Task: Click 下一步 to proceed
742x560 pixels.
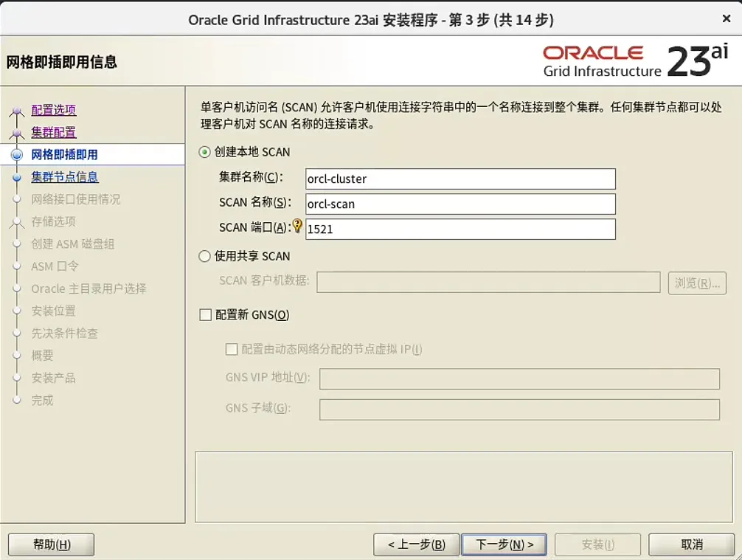Action: pyautogui.click(x=504, y=544)
